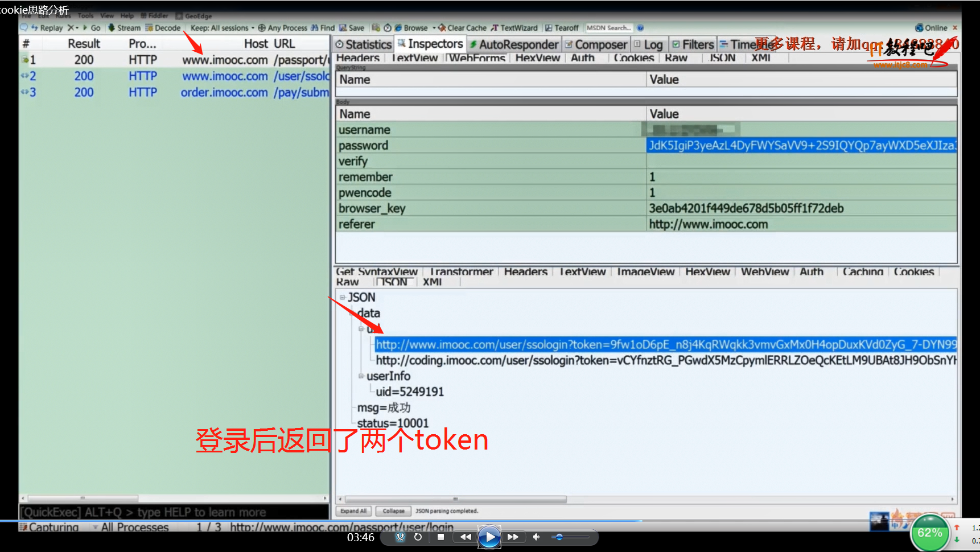Toggle Stream mode in toolbar

[x=125, y=28]
